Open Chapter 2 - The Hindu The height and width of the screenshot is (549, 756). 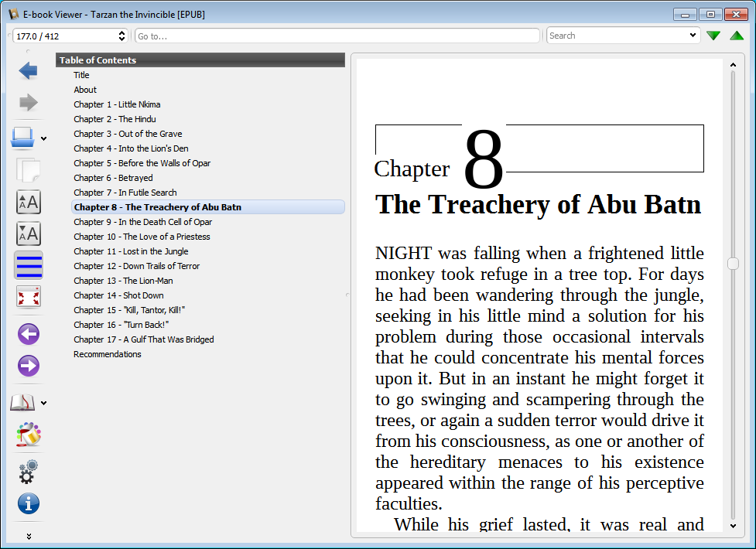(x=115, y=119)
